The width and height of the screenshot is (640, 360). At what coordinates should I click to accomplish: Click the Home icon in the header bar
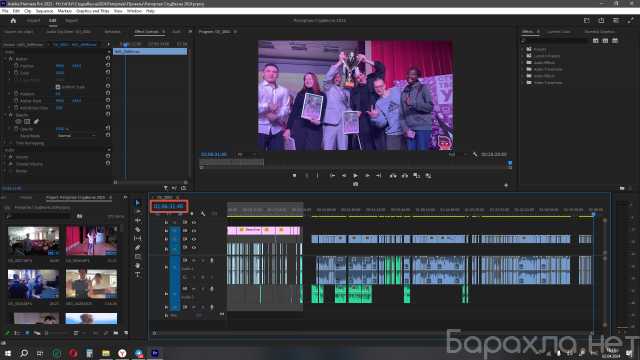pos(13,20)
